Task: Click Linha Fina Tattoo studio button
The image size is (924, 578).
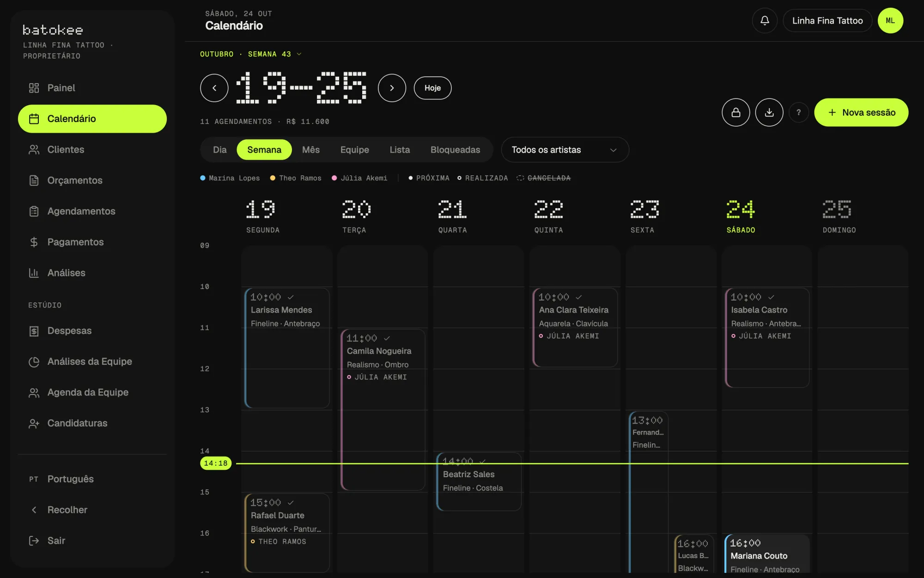Action: coord(827,21)
